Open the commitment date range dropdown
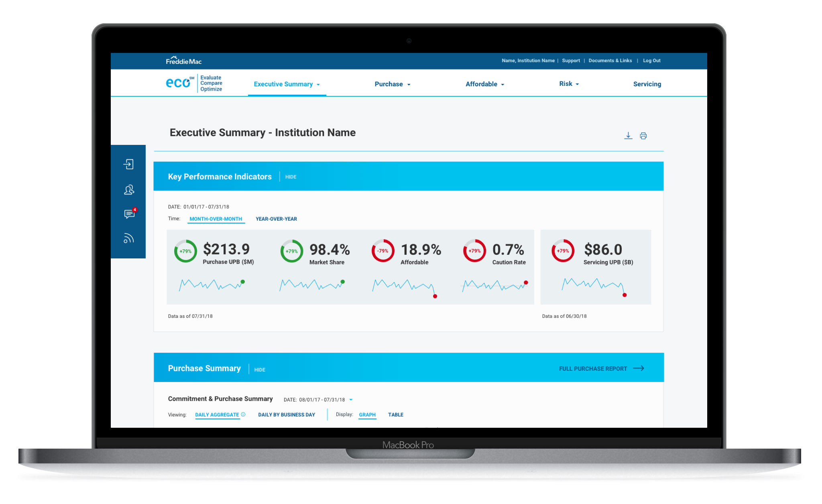 click(351, 400)
